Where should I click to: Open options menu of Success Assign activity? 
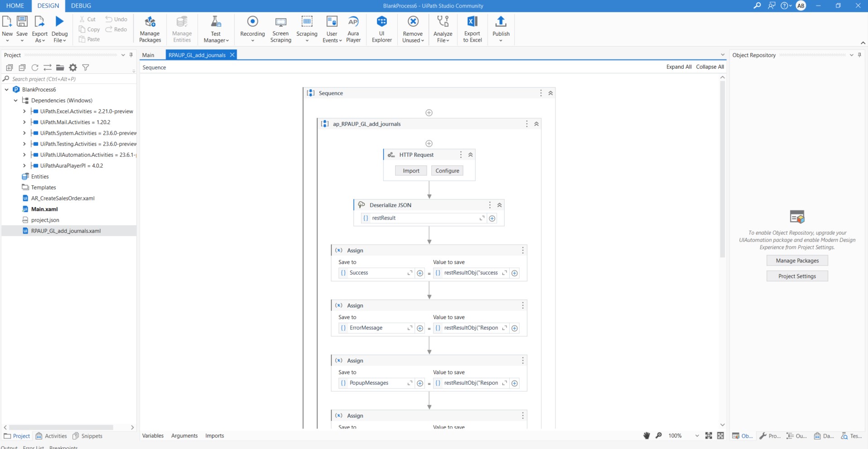(x=523, y=251)
